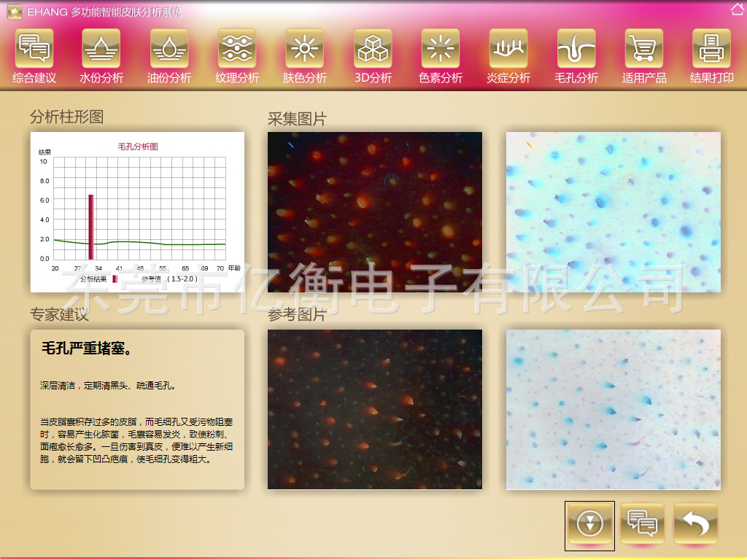747x560 pixels.
Task: Open the dark reference pore image thumbnail
Action: [x=375, y=409]
